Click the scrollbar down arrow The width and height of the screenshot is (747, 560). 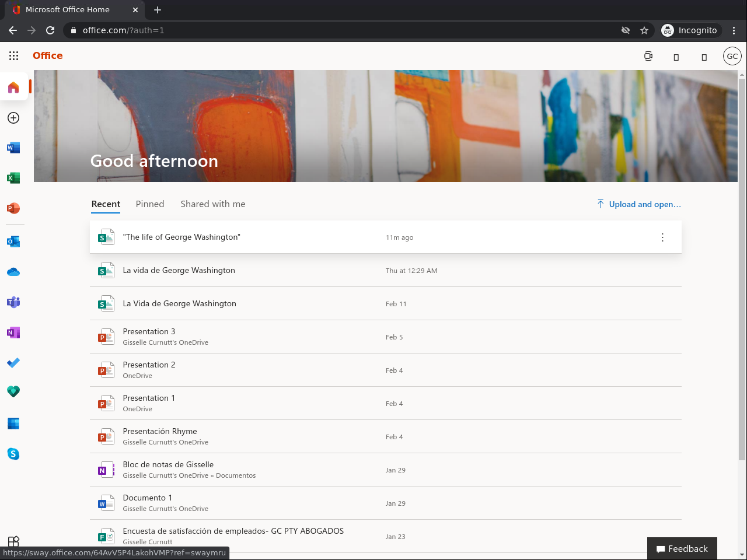point(742,555)
